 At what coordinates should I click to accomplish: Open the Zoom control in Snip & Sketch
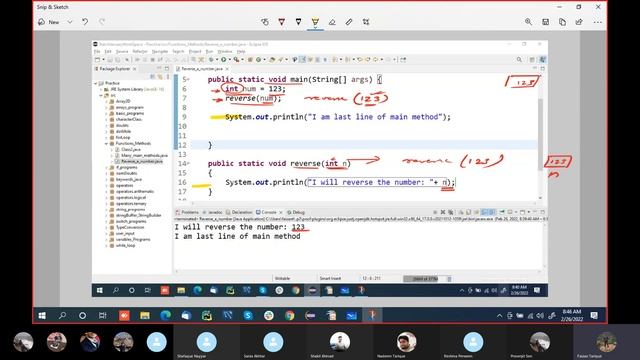tap(528, 22)
